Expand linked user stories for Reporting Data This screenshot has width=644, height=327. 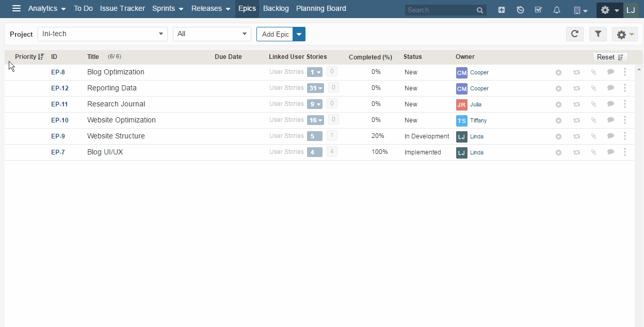pos(315,88)
